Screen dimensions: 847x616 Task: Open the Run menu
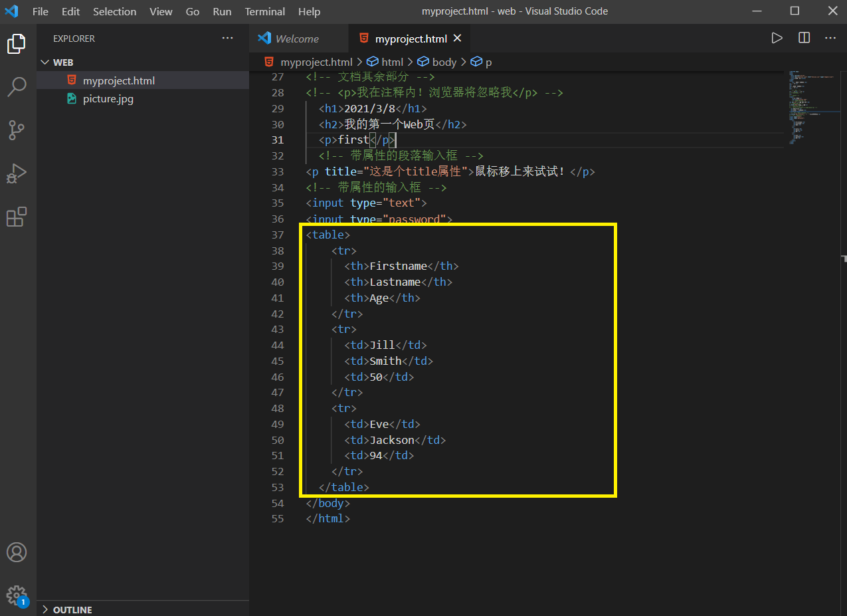(x=223, y=11)
